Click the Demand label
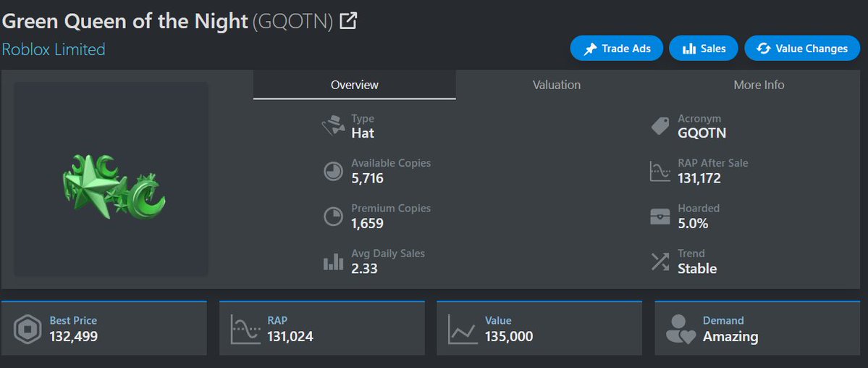This screenshot has width=868, height=368. coord(723,320)
